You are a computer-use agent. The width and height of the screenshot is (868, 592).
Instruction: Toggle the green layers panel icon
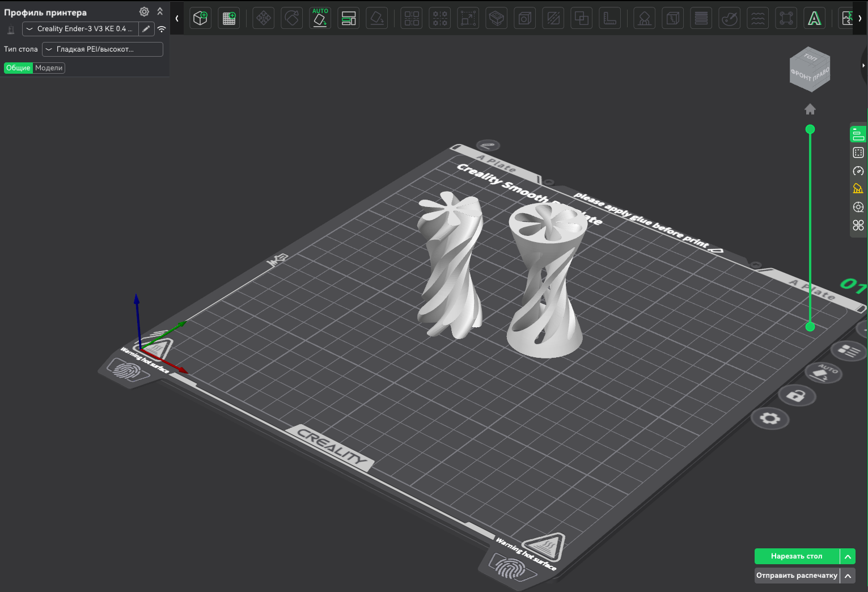[x=858, y=134]
